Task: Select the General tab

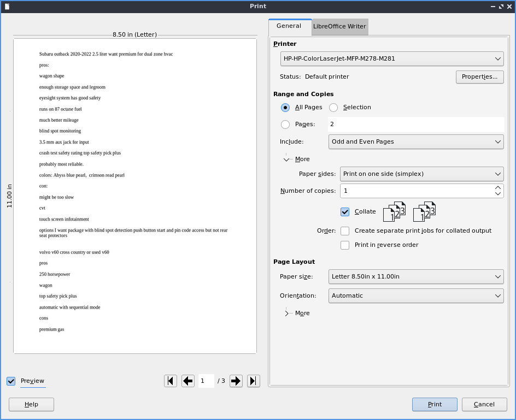Action: [289, 26]
